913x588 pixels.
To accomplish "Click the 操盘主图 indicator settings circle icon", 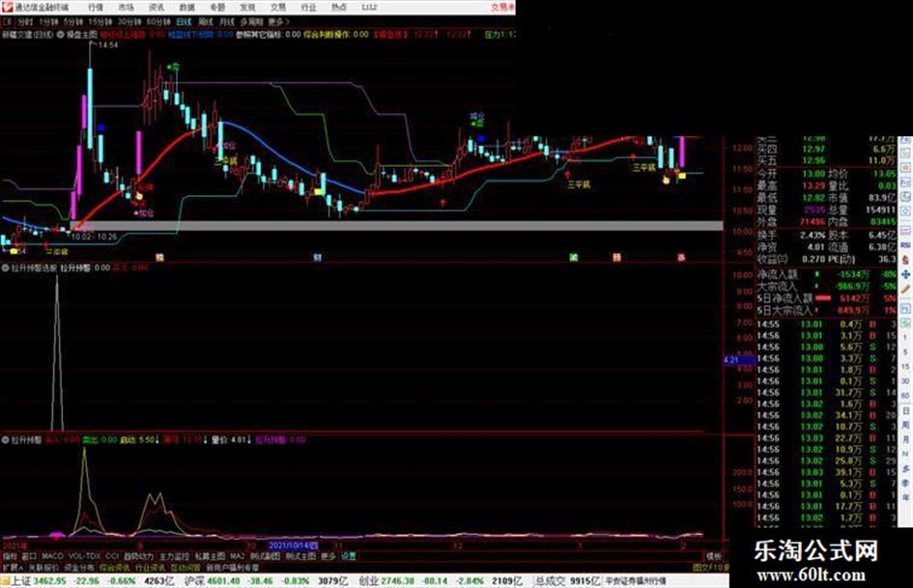I will click(x=60, y=35).
